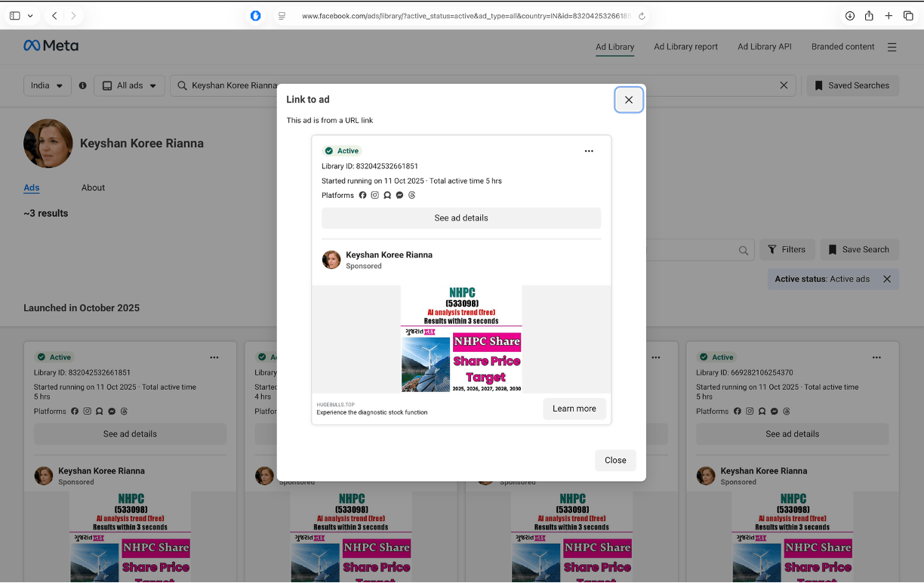Click Library ID: 669282106254370 text
This screenshot has width=924, height=583.
pyautogui.click(x=744, y=373)
